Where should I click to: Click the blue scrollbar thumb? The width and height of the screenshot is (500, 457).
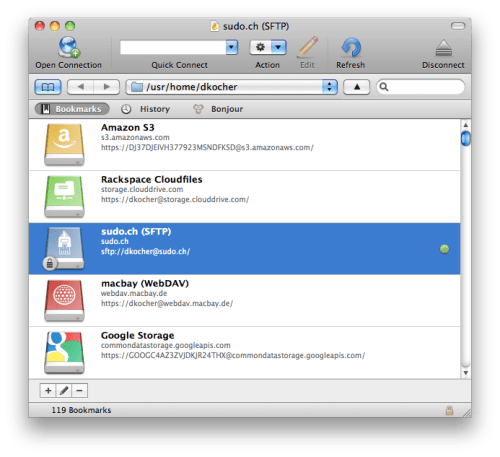tap(466, 139)
